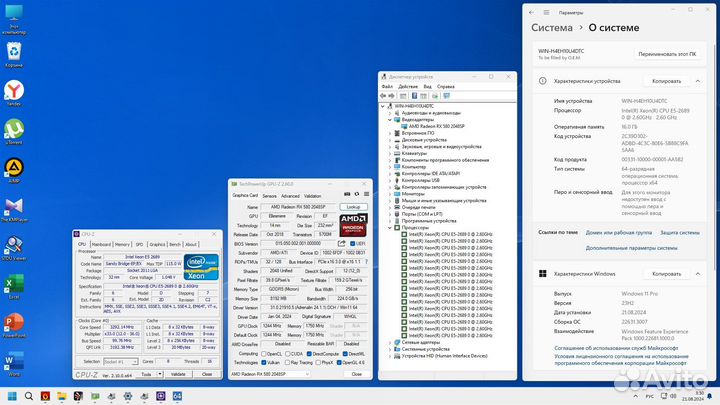Collapse the Характеристики устройства section chevron
The height and width of the screenshot is (405, 720).
pos(698,81)
